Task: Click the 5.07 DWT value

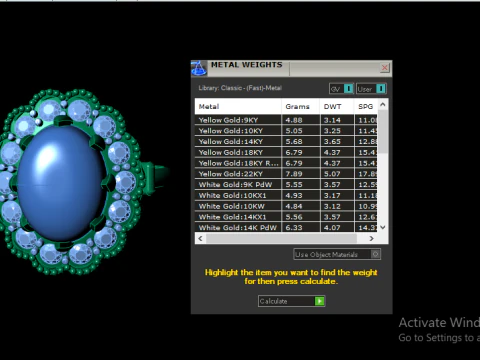Action: click(x=332, y=174)
